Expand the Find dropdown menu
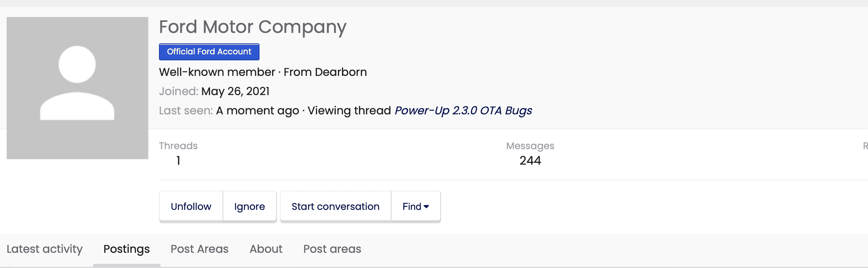868x268 pixels. [x=416, y=207]
